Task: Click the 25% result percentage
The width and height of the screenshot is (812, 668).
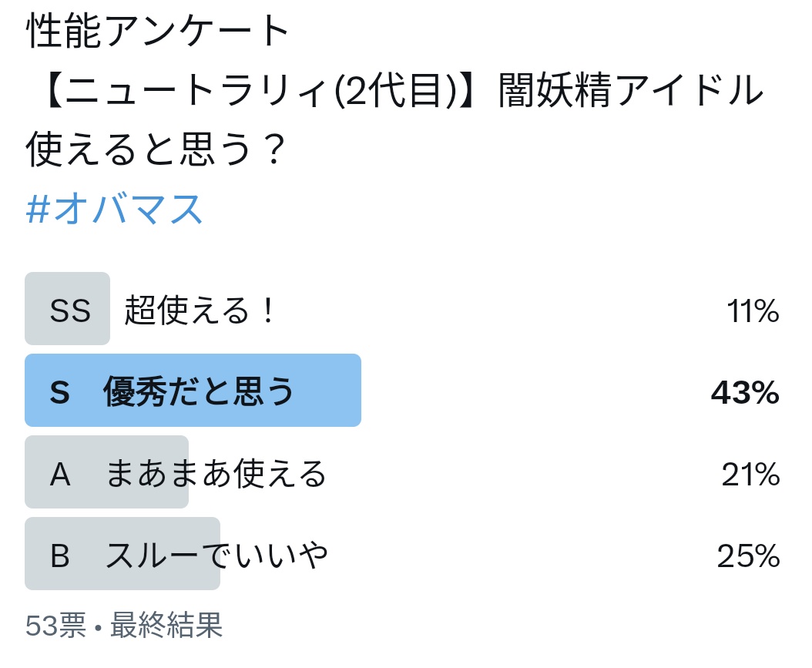Action: coord(748,556)
